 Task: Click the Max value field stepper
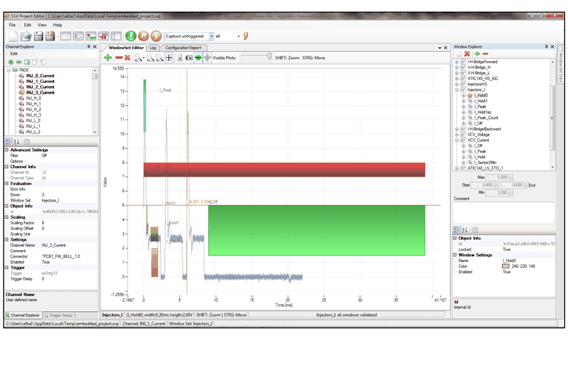[510, 177]
